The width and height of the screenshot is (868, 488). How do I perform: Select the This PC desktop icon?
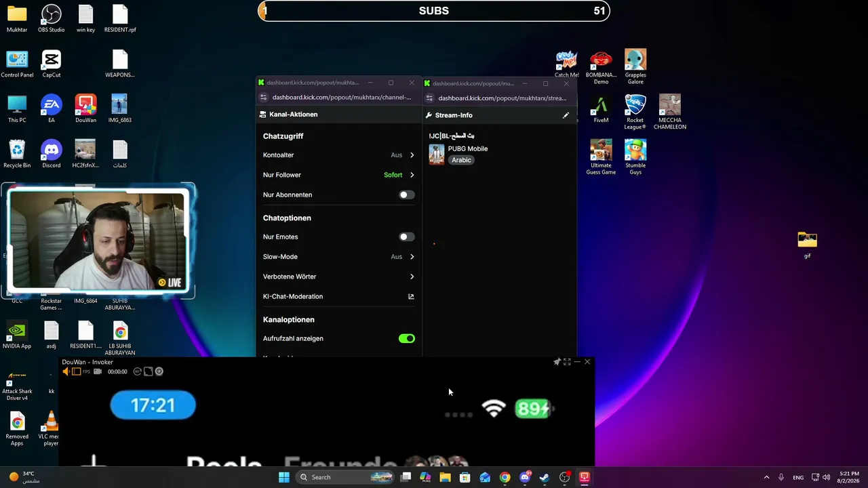(x=17, y=109)
